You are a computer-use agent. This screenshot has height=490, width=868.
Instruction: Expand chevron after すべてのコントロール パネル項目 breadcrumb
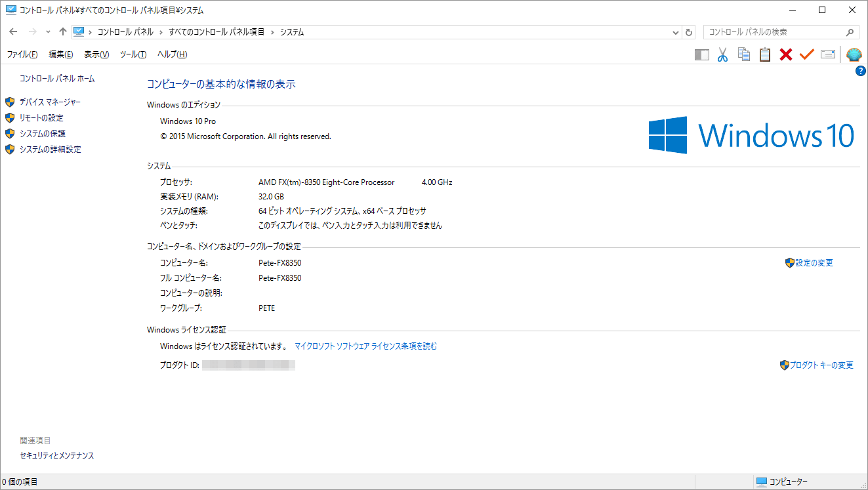point(272,32)
